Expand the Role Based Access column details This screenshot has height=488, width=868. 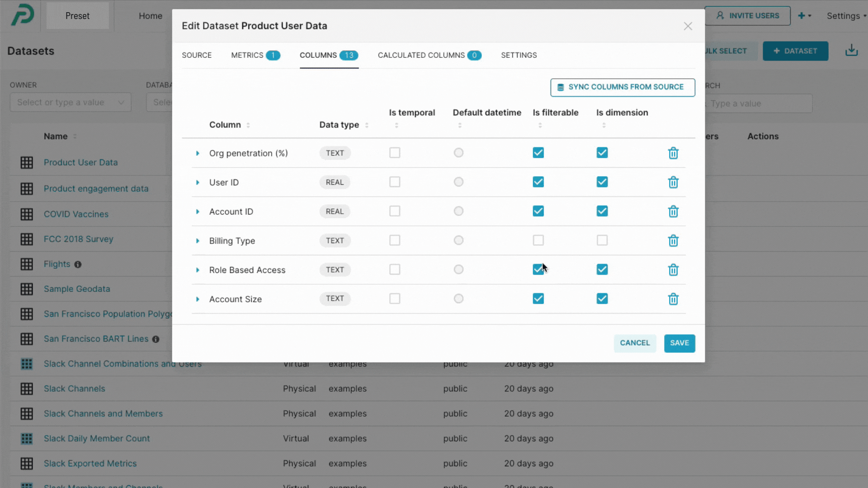click(198, 270)
